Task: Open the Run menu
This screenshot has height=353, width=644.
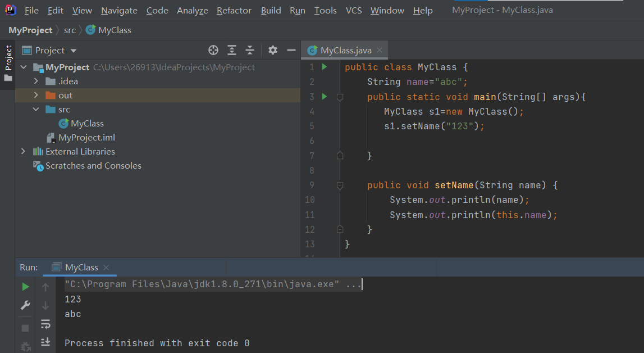Action: pyautogui.click(x=298, y=11)
